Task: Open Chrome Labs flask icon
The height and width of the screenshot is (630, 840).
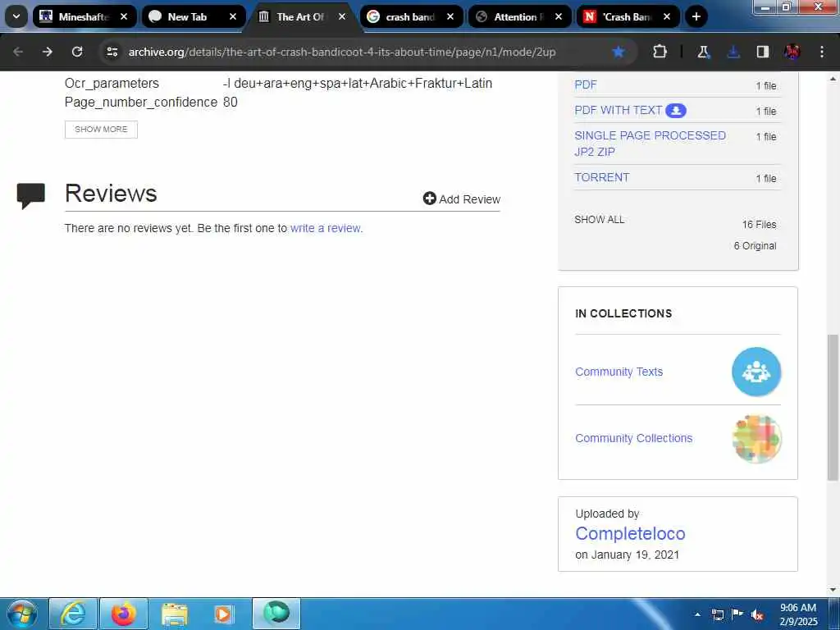Action: 703,52
